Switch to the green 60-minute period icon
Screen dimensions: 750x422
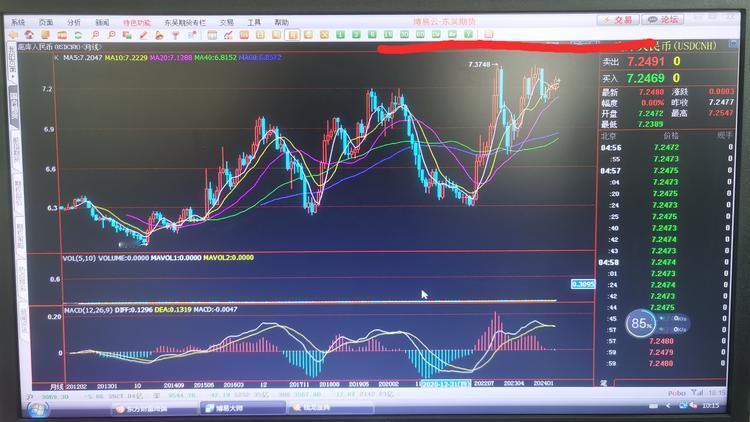(x=420, y=34)
